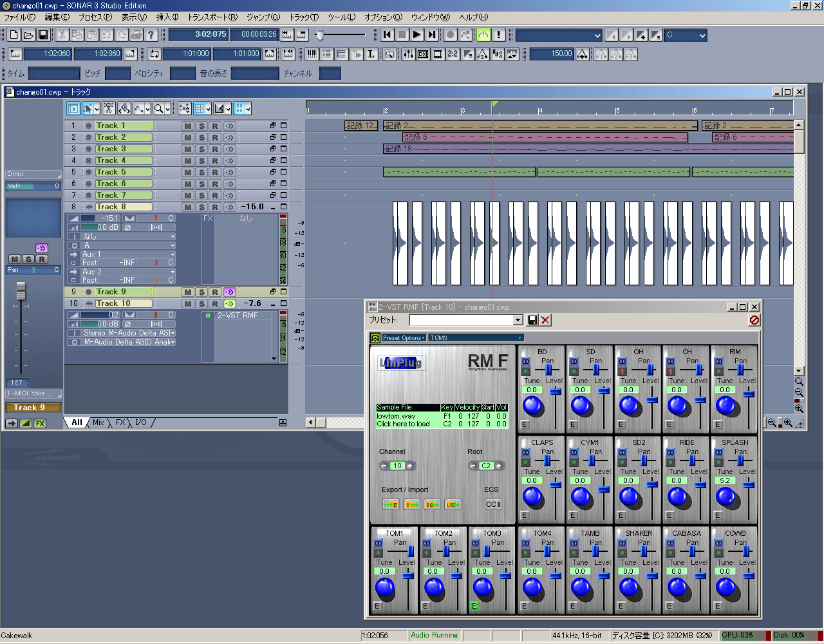Screen dimensions: 824x644
Task: Switch to the I/O tab
Action: click(141, 422)
